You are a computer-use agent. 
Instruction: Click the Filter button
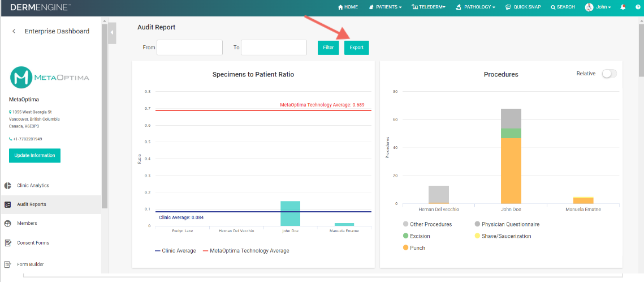(328, 48)
